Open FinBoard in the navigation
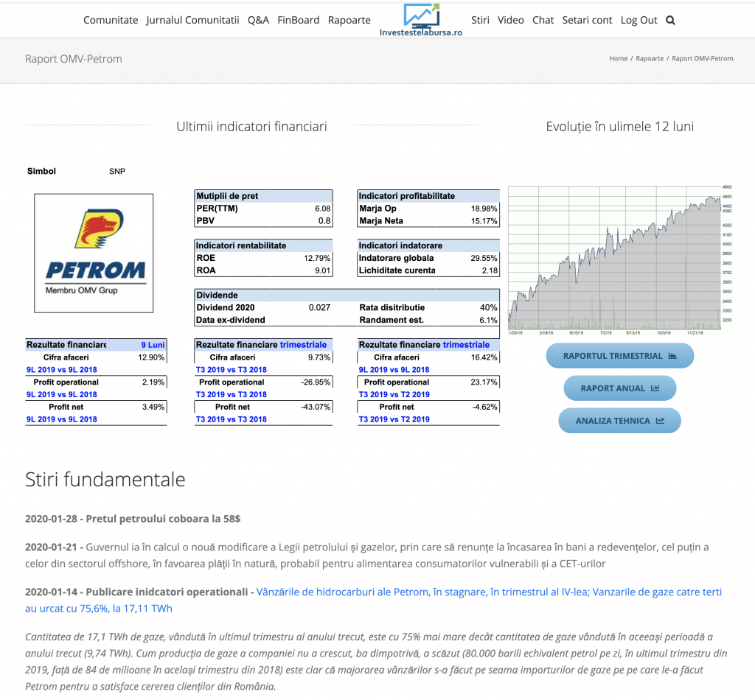The height and width of the screenshot is (700, 755). (298, 20)
